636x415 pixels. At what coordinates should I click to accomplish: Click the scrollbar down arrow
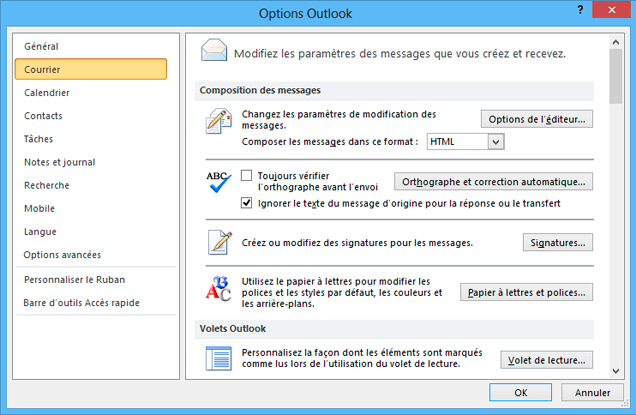click(x=616, y=369)
